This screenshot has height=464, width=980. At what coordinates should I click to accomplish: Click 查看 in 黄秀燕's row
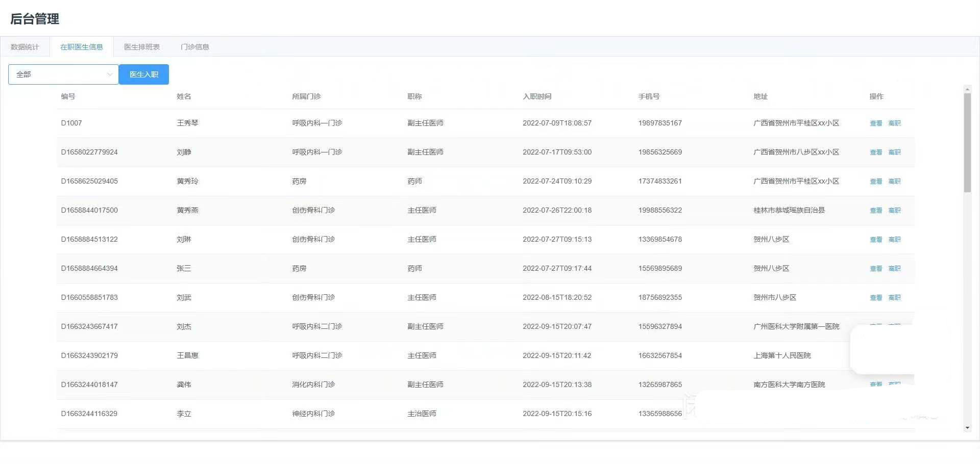pyautogui.click(x=876, y=211)
